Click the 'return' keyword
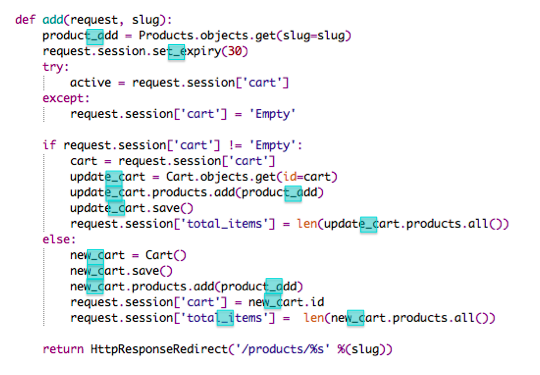 click(63, 349)
